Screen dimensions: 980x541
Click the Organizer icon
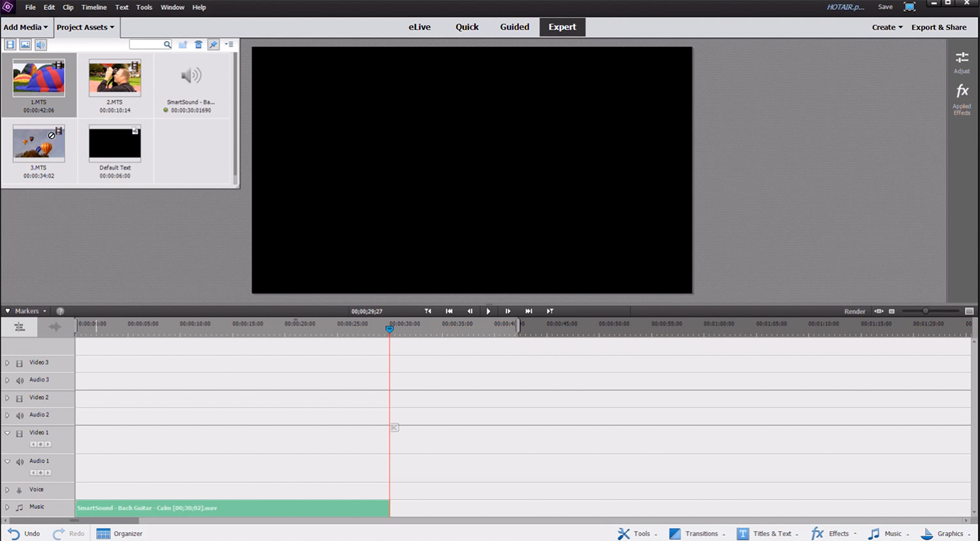[x=120, y=533]
